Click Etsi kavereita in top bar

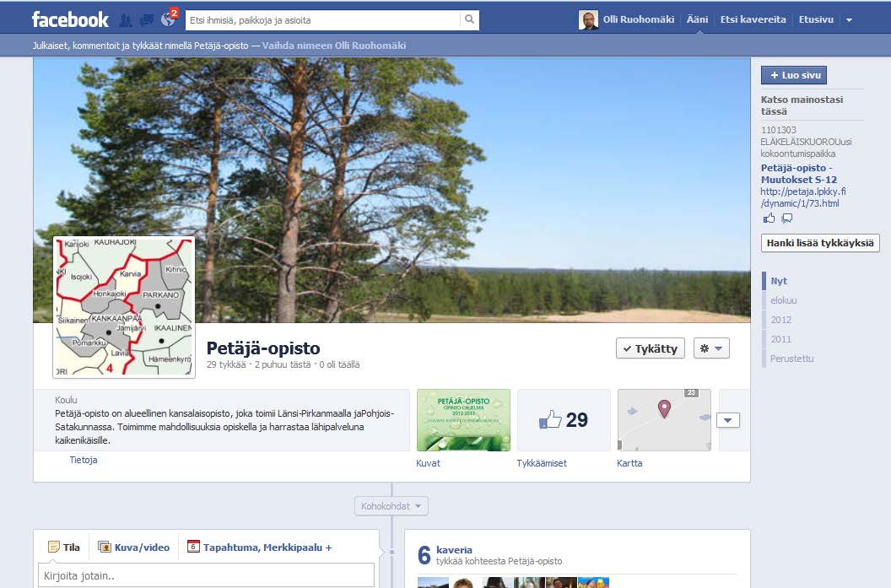[x=753, y=19]
